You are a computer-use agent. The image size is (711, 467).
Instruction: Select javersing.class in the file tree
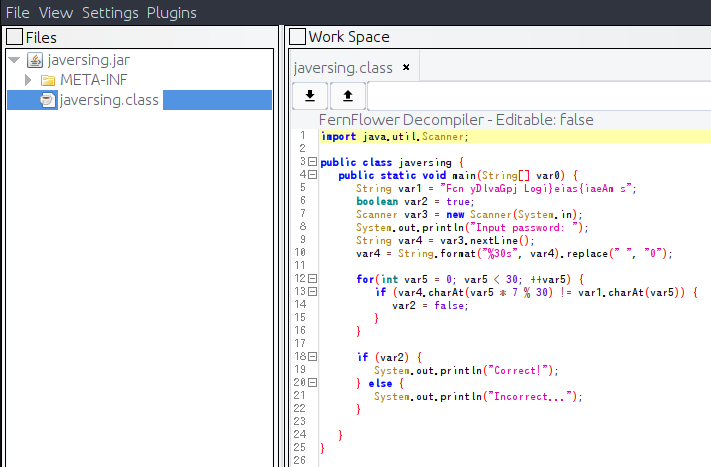[x=109, y=100]
